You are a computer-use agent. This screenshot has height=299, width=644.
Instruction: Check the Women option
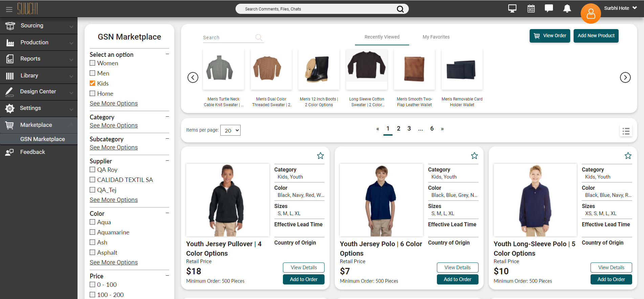point(92,63)
